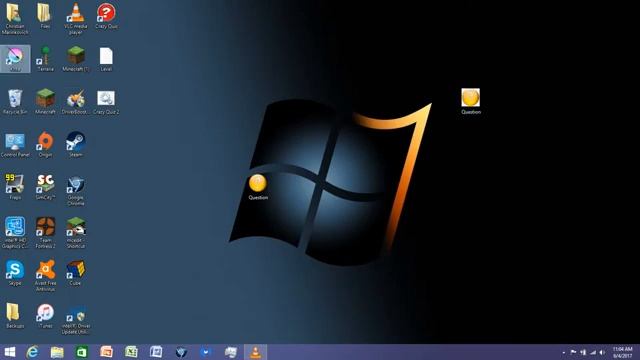Select the Backups folder on the desktop
The height and width of the screenshot is (360, 640).
coord(15,316)
